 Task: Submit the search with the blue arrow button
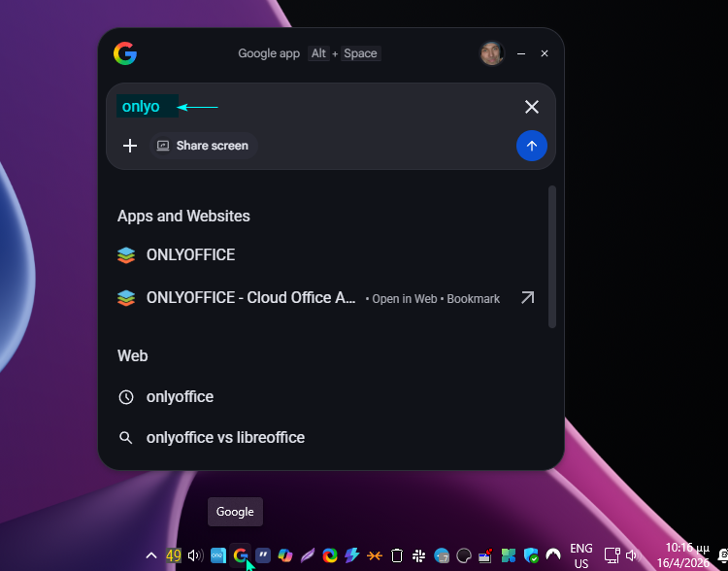coord(532,146)
